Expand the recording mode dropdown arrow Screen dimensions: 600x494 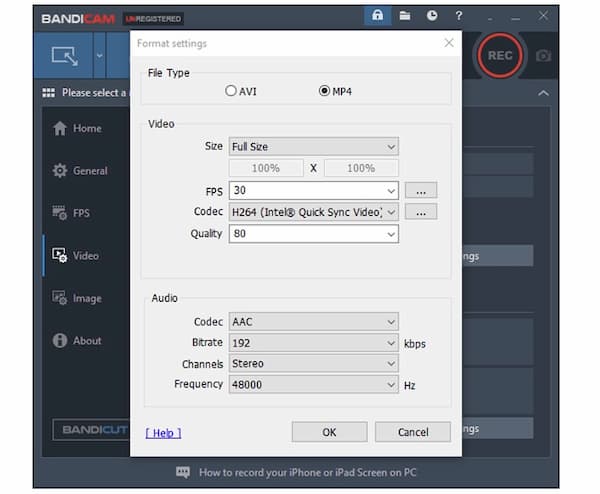click(x=99, y=56)
